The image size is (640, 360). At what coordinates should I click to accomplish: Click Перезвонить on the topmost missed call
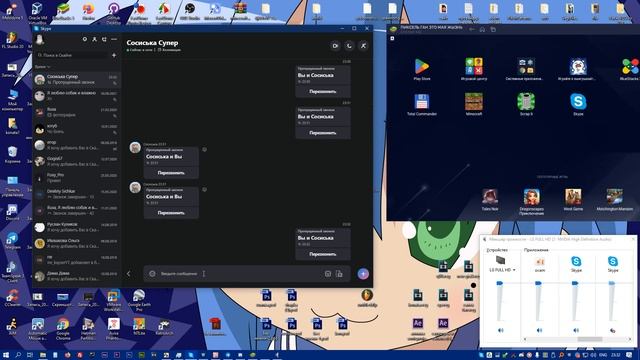[x=323, y=91]
